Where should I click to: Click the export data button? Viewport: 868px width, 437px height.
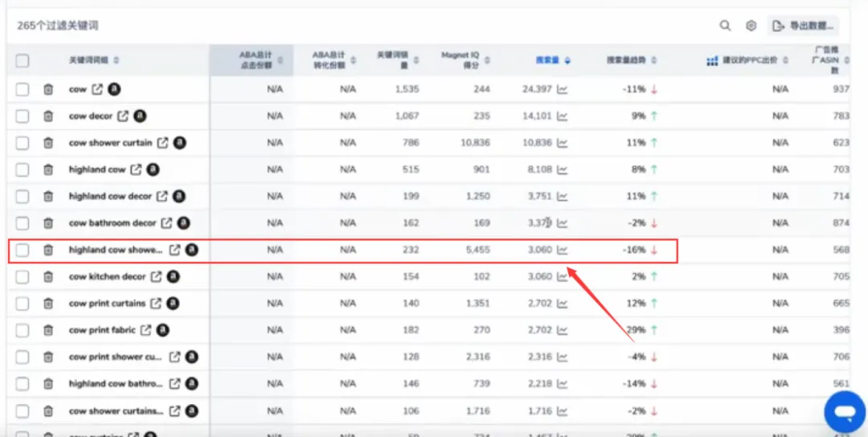tap(803, 26)
